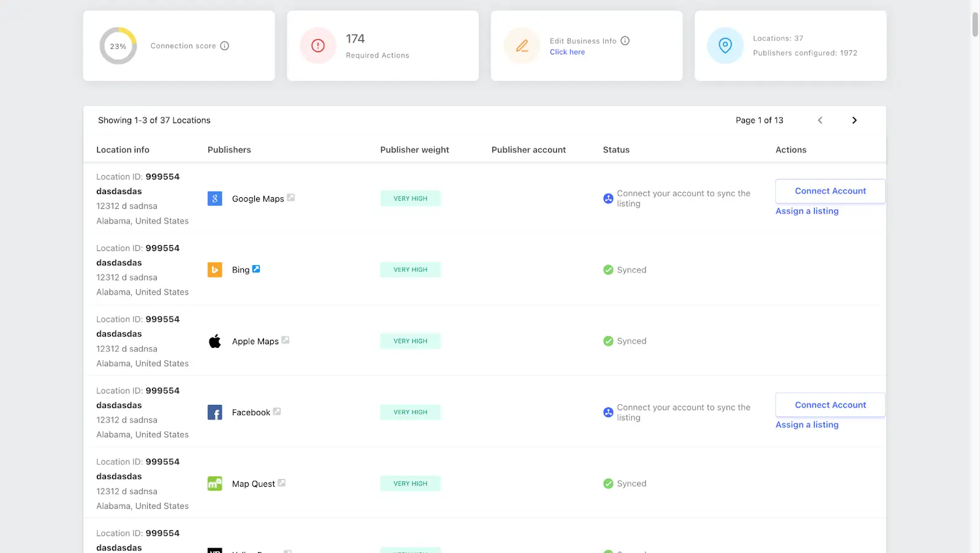Image resolution: width=980 pixels, height=553 pixels.
Task: Click the 'Publishers configured: 1972' text
Action: pos(805,53)
